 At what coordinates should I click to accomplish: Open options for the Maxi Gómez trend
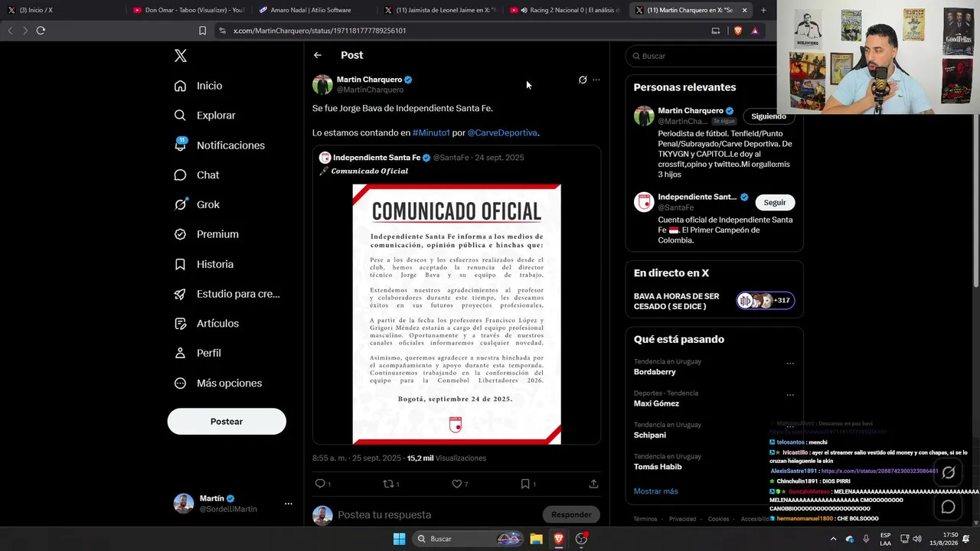click(x=790, y=395)
